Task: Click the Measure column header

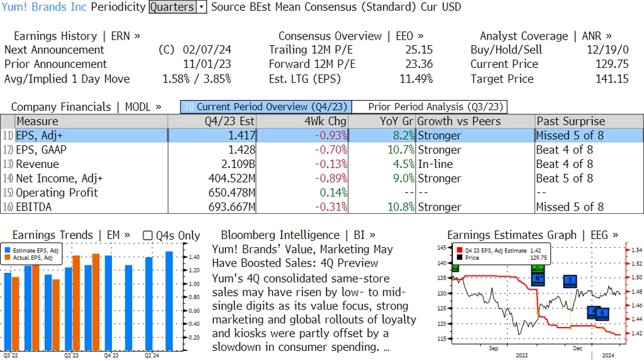Action: [91, 121]
